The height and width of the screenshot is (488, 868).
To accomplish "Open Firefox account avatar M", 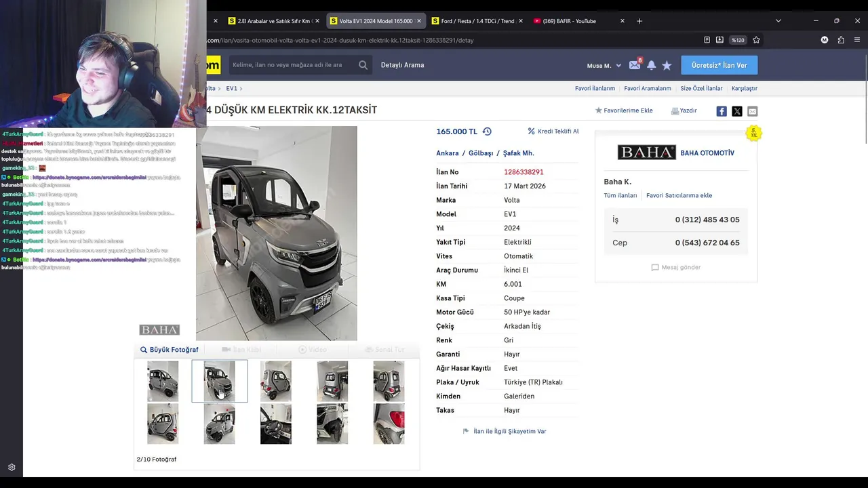I will point(825,40).
